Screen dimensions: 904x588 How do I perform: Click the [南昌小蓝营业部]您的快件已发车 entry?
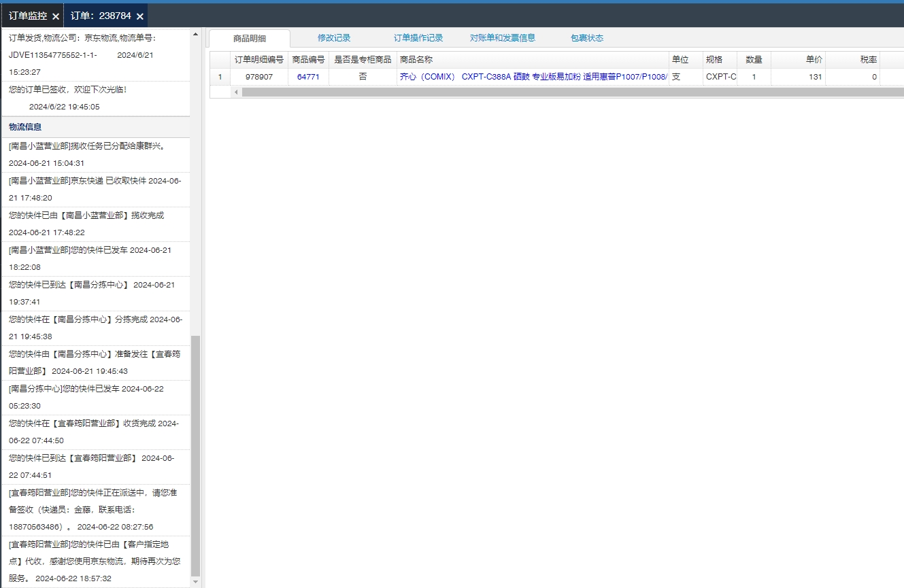[x=95, y=259]
